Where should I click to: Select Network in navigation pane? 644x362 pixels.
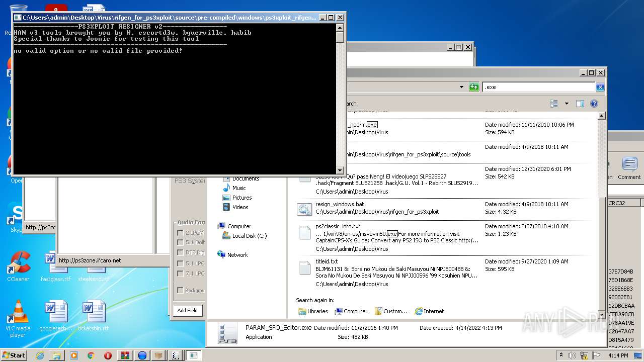232,255
